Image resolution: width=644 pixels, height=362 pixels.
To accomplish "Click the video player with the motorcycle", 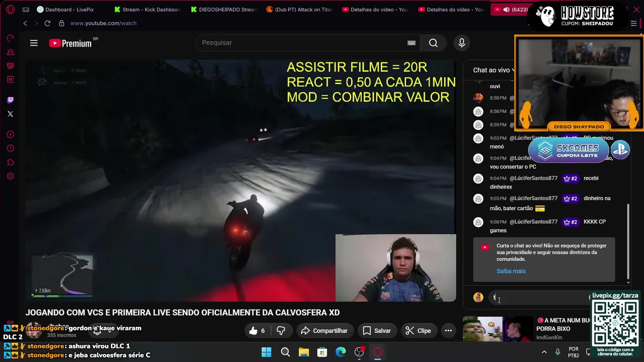I will tap(241, 181).
